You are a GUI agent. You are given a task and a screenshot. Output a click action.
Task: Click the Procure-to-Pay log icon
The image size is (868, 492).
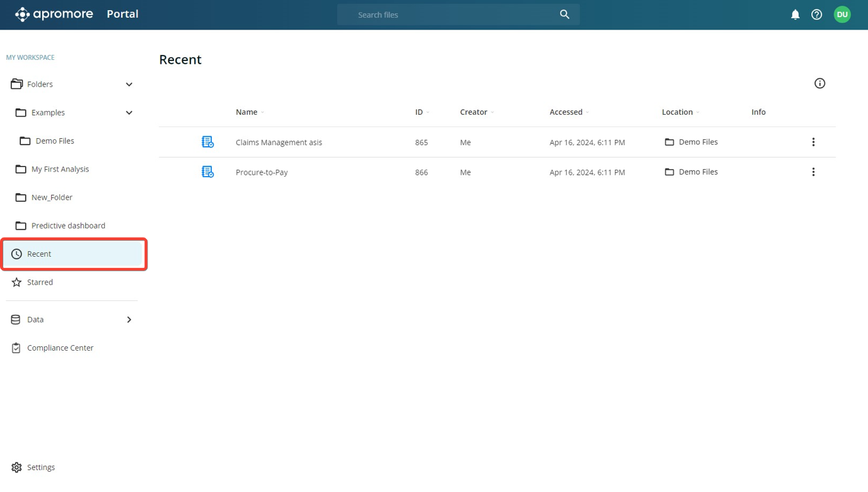pyautogui.click(x=207, y=172)
